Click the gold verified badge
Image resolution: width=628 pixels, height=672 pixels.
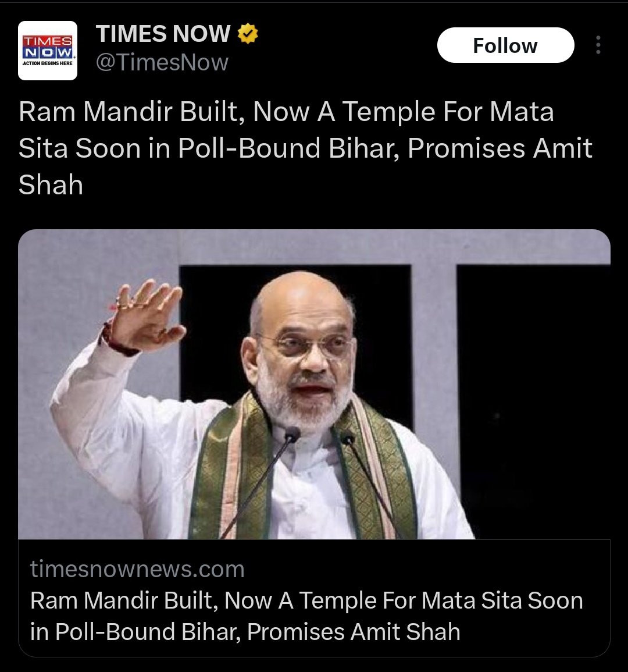click(x=248, y=33)
